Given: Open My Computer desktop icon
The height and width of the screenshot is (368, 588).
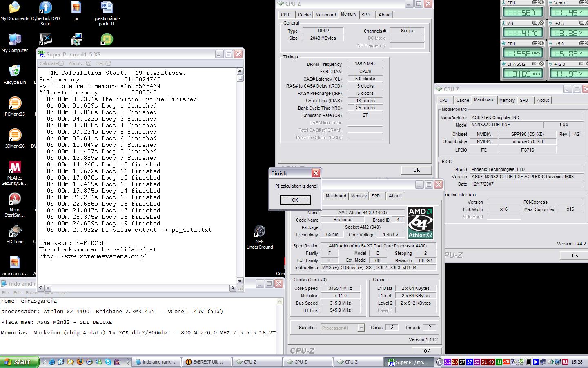Looking at the screenshot, I should tap(15, 43).
